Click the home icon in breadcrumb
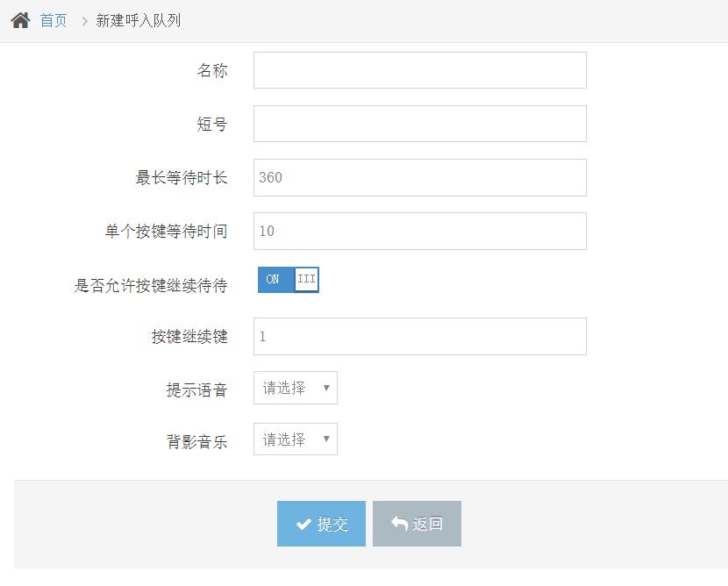 tap(20, 20)
